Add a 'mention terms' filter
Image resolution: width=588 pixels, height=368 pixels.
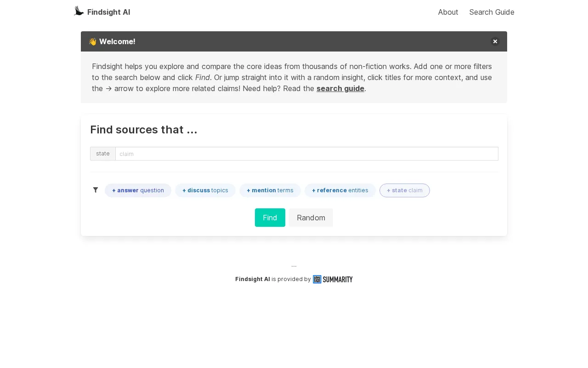pos(270,190)
